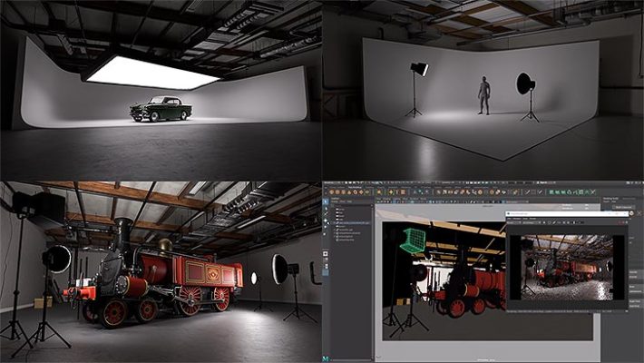Click the vintage car studio image
This screenshot has width=644, height=363.
(160, 109)
